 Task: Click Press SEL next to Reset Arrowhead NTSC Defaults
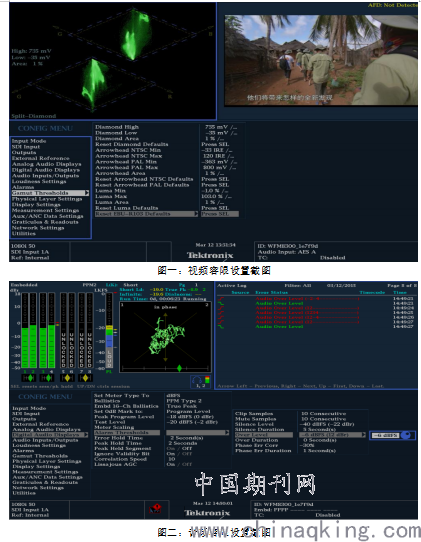(x=215, y=179)
